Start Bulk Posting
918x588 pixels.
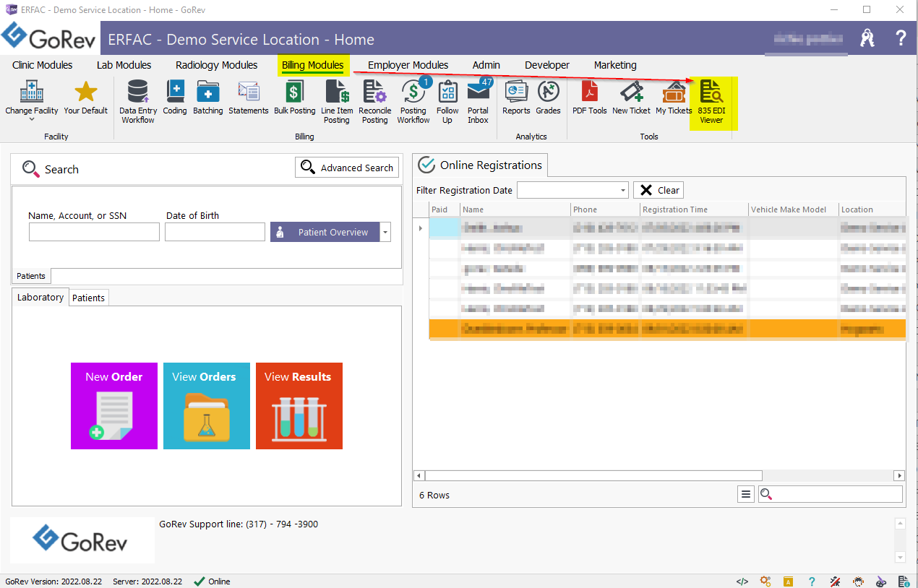click(294, 98)
